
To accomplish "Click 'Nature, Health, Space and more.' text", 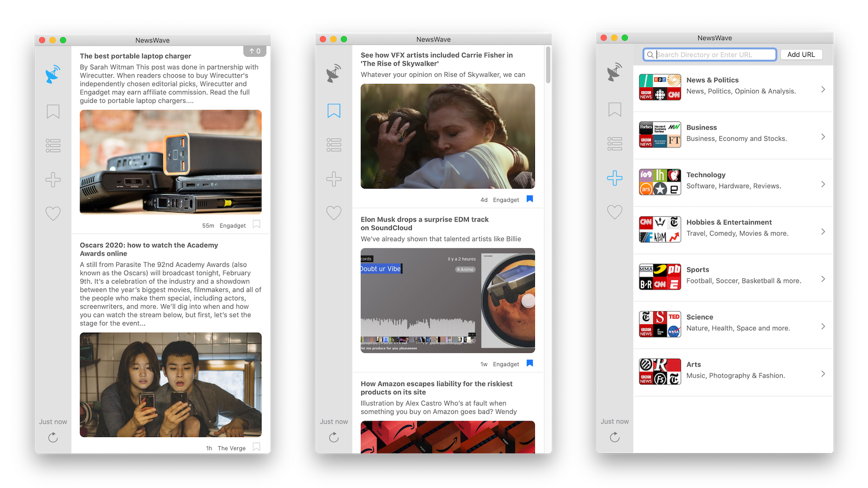I will point(738,329).
